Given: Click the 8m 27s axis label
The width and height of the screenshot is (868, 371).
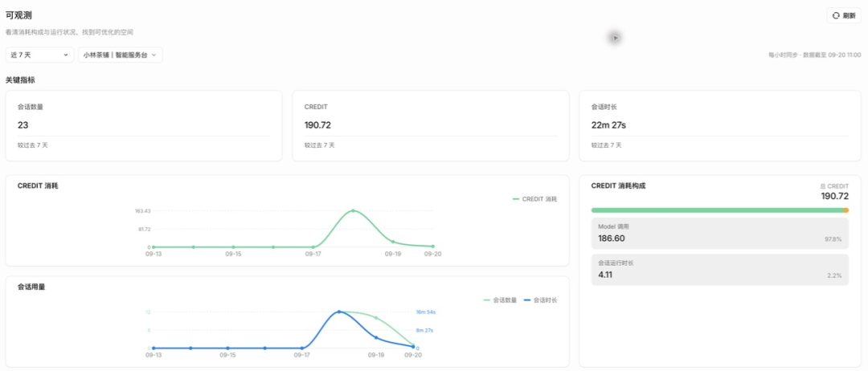Looking at the screenshot, I should point(425,330).
